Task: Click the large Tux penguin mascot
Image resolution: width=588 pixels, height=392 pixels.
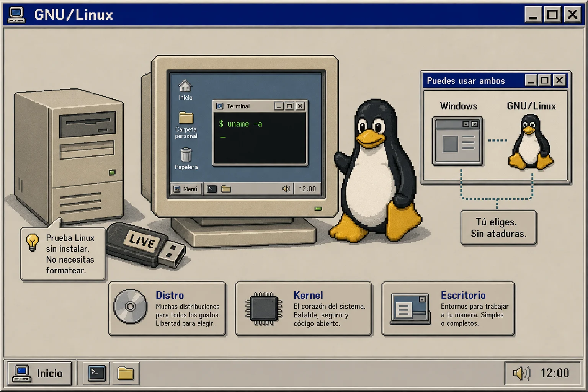Action: (377, 171)
